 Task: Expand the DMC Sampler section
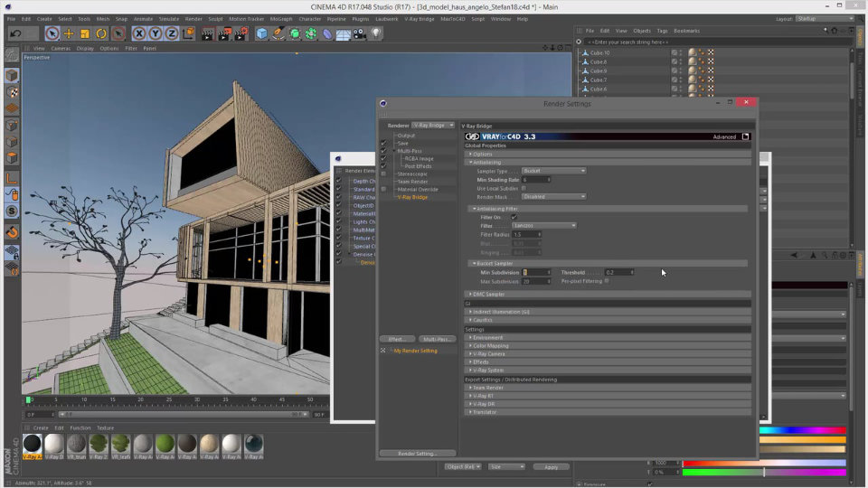(608, 295)
